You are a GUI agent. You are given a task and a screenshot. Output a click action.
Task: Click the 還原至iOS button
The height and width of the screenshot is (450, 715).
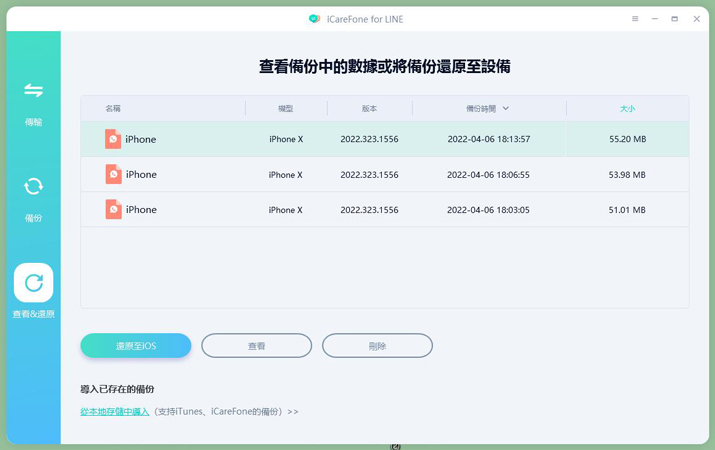click(x=136, y=346)
